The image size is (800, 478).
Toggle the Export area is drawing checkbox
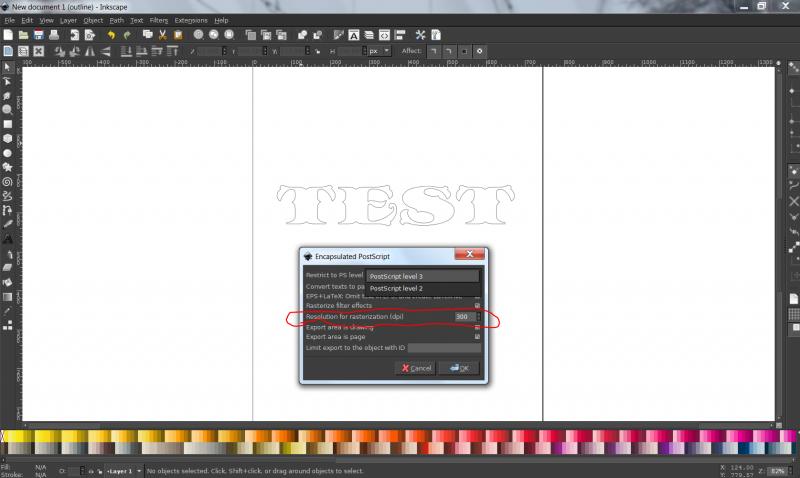tap(477, 327)
